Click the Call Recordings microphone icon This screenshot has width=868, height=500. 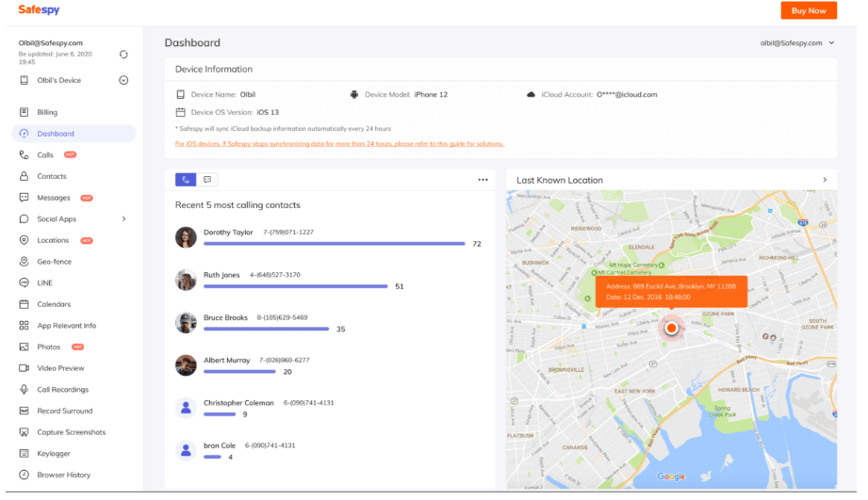point(25,390)
